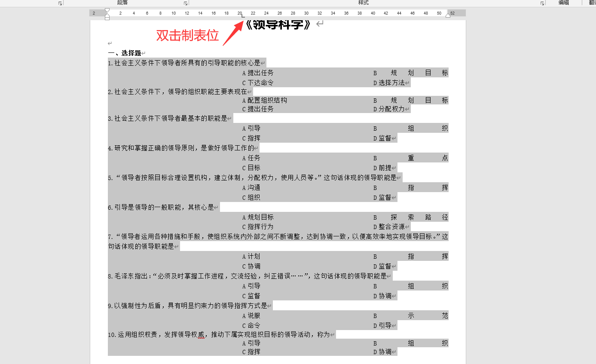
Task: Click option D 前提
Action: pyautogui.click(x=382, y=168)
